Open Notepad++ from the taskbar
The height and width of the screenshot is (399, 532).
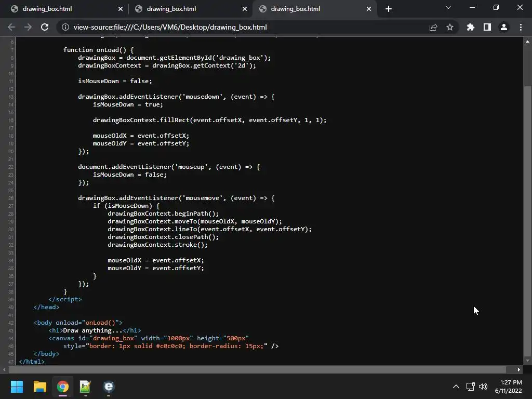click(x=85, y=387)
